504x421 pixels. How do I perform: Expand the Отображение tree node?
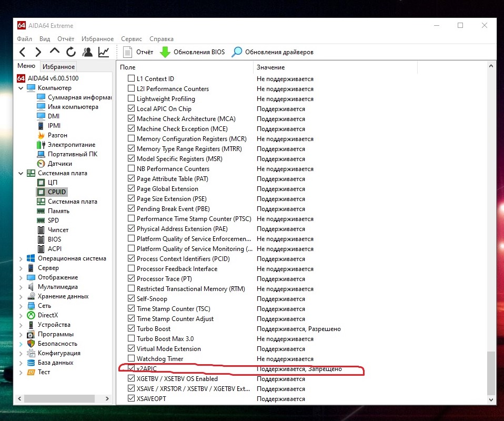pos(21,277)
